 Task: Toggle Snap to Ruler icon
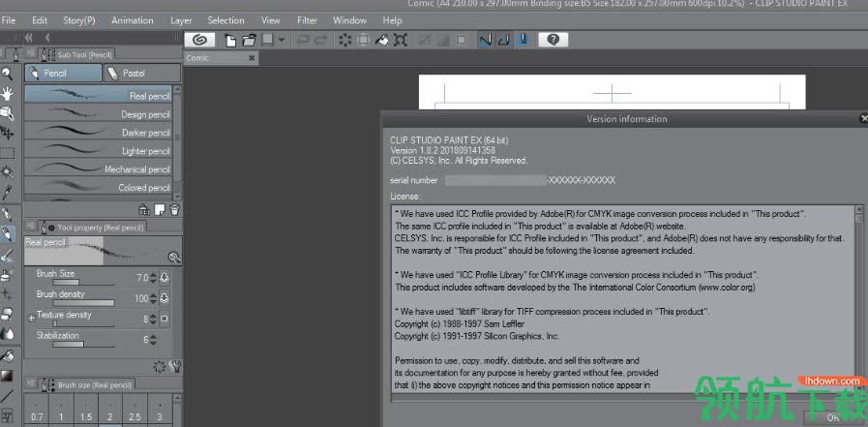point(486,40)
